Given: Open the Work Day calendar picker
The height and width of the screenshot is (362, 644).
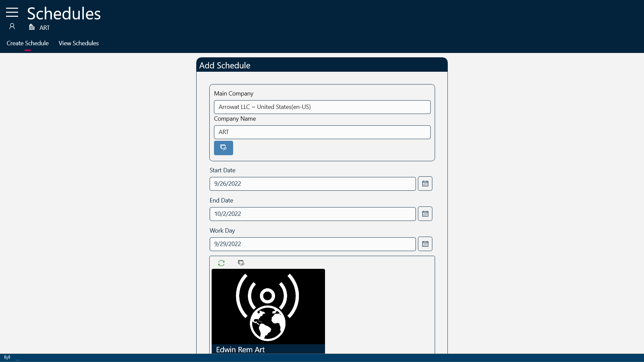Looking at the screenshot, I should click(x=425, y=244).
